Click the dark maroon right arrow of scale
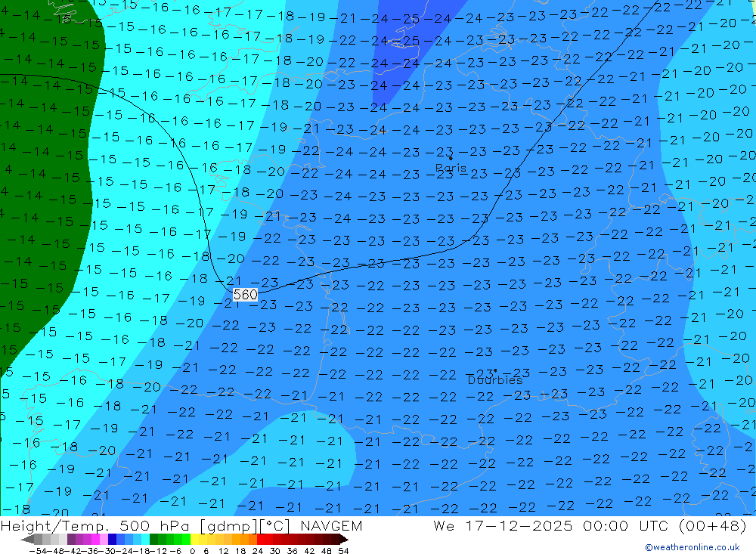This screenshot has width=756, height=554. click(344, 539)
